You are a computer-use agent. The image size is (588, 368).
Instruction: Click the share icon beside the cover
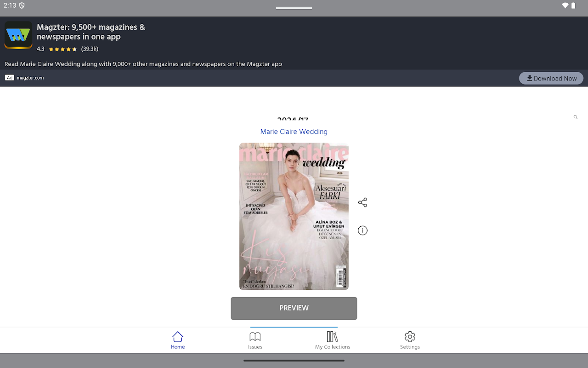point(362,202)
